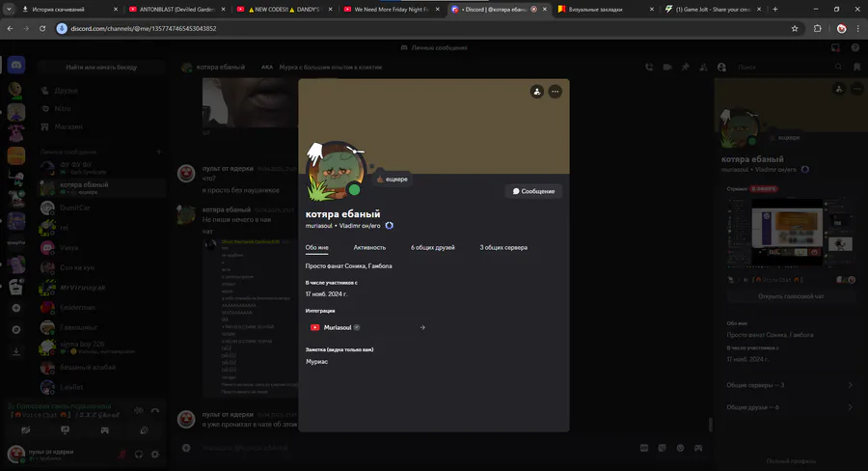The height and width of the screenshot is (471, 868).
Task: Switch to the Активность tab
Action: (369, 248)
